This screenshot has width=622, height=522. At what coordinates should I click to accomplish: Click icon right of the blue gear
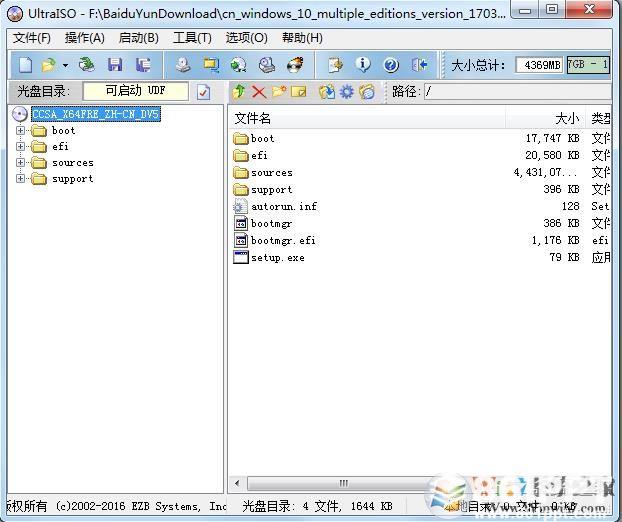tap(367, 92)
